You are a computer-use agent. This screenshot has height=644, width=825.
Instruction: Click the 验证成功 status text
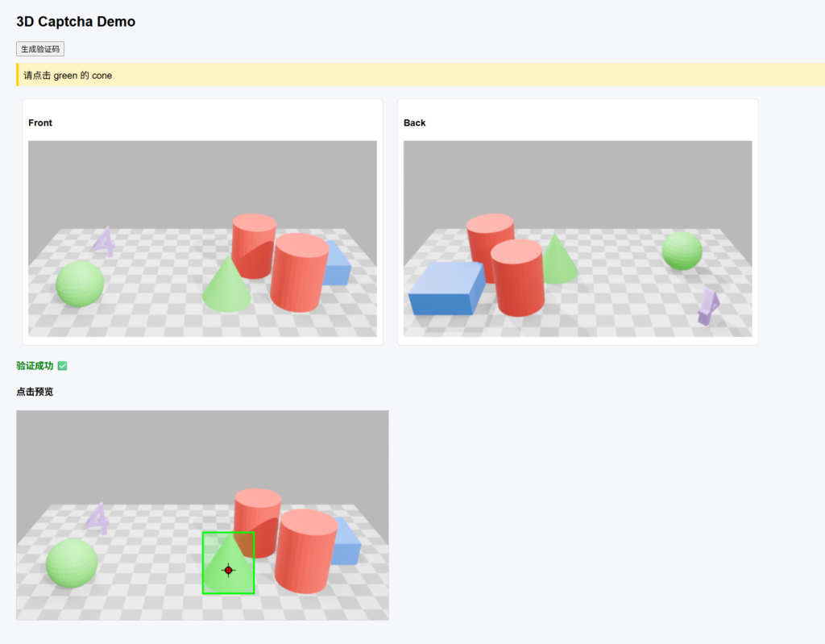coord(35,366)
